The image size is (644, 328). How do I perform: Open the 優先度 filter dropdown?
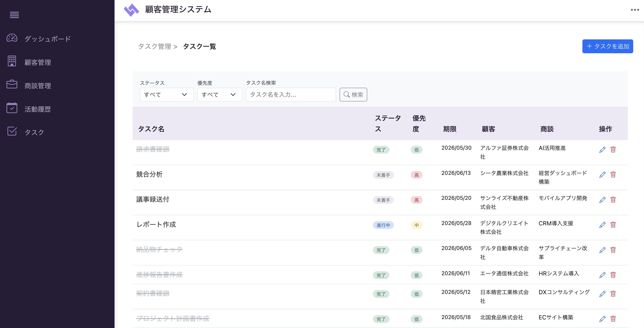pos(220,95)
